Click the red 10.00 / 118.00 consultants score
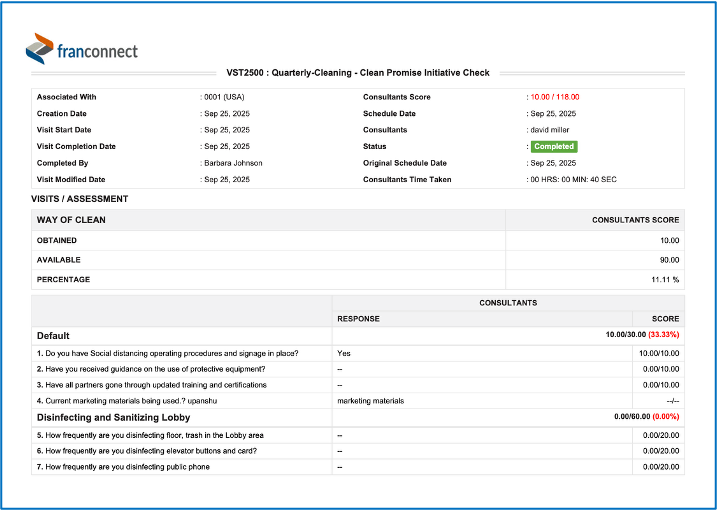Viewport: 718px width, 510px height. point(555,97)
